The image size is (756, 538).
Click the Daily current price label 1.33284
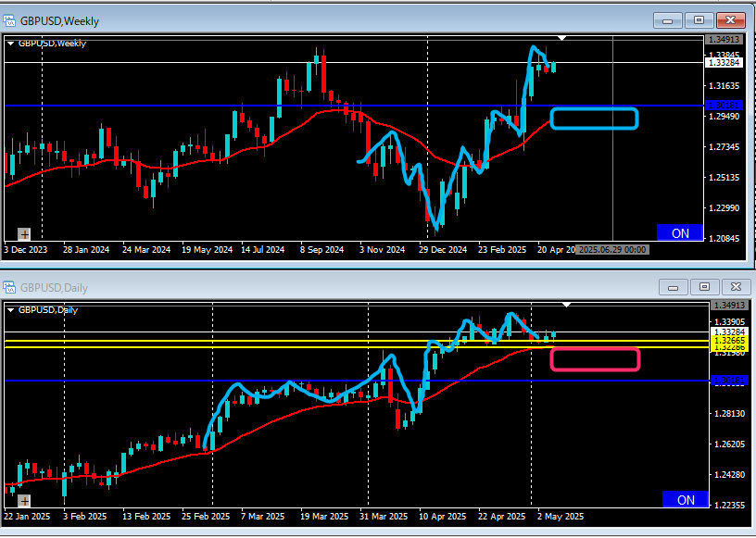pos(729,332)
